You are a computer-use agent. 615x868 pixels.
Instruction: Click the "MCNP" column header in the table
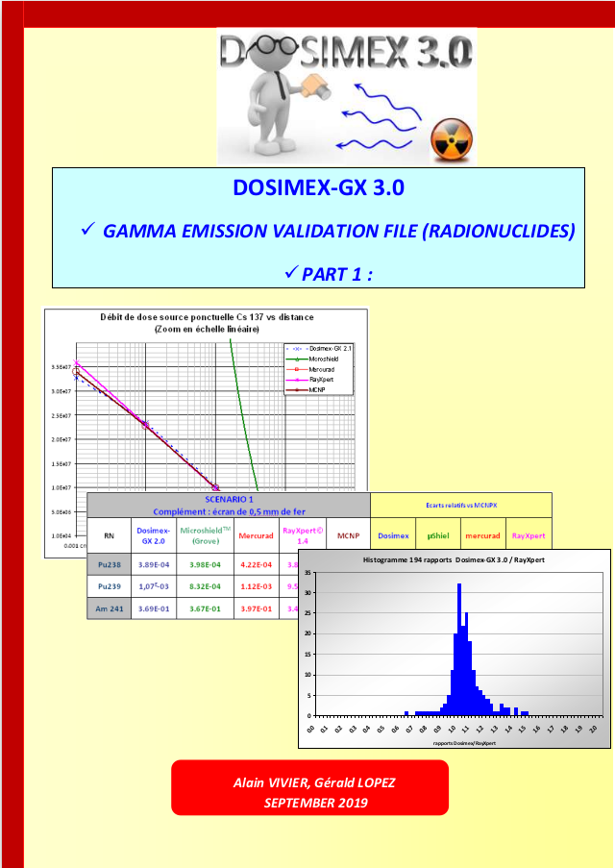pyautogui.click(x=348, y=535)
